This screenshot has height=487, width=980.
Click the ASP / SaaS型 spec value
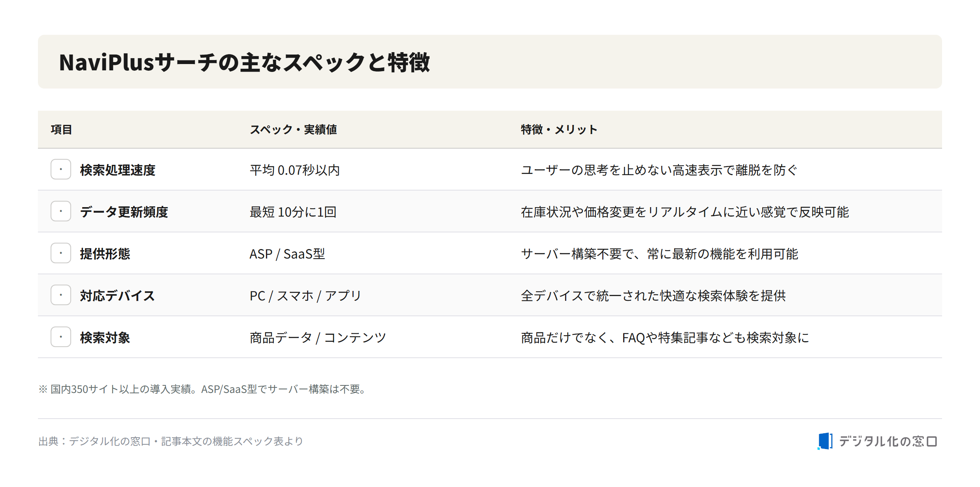pos(287,254)
